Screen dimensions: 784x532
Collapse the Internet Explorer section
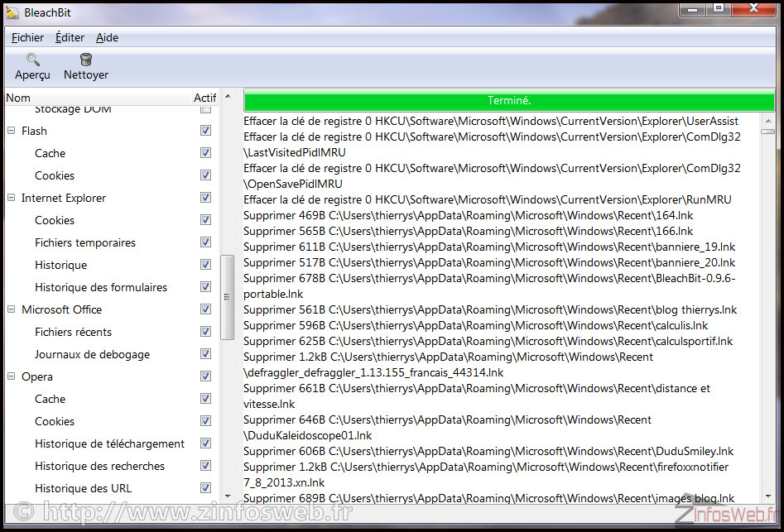[10, 198]
